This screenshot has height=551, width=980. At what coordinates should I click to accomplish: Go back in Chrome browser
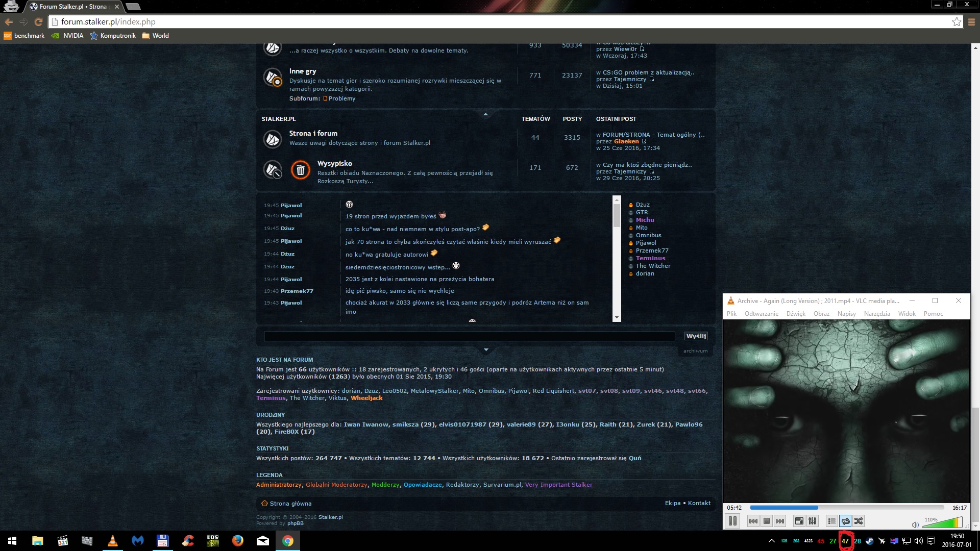(x=9, y=21)
